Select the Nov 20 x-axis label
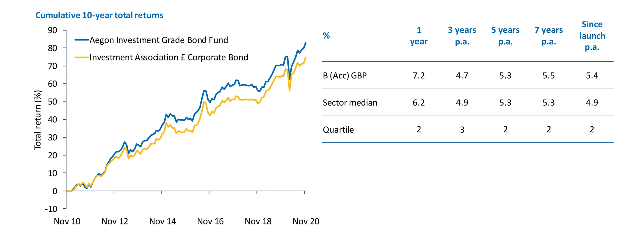Screen dimensions: 644x239 click(x=306, y=221)
